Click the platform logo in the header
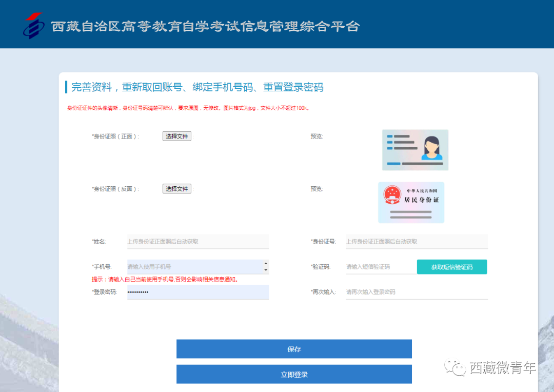 coord(33,26)
